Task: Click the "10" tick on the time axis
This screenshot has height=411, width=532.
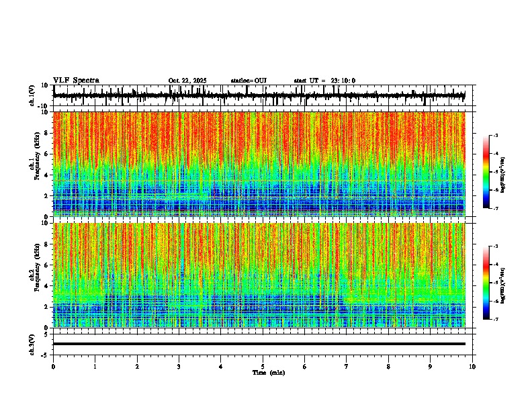Action: pyautogui.click(x=472, y=367)
